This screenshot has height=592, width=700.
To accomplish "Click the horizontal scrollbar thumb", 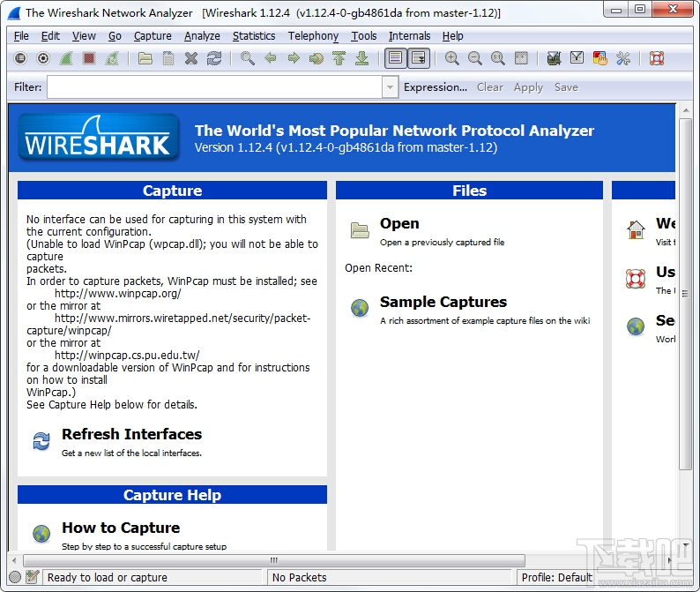I will (x=274, y=560).
